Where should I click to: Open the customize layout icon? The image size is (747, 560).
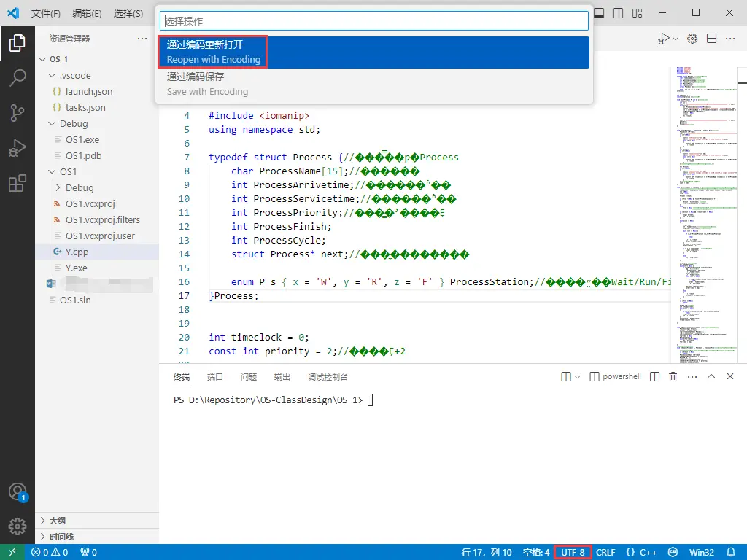637,13
